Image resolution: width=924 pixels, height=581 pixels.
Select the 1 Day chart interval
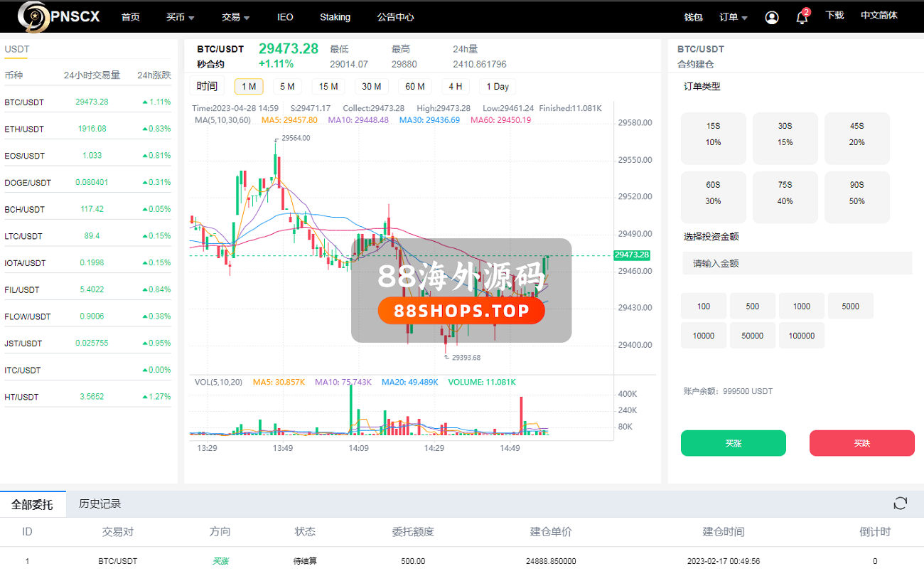[x=497, y=86]
